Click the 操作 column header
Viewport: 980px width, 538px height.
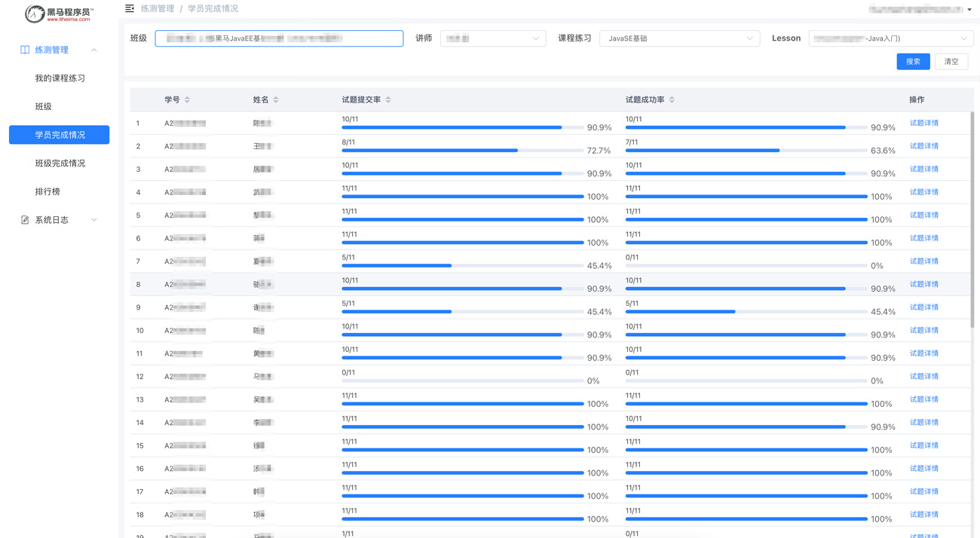[x=917, y=99]
